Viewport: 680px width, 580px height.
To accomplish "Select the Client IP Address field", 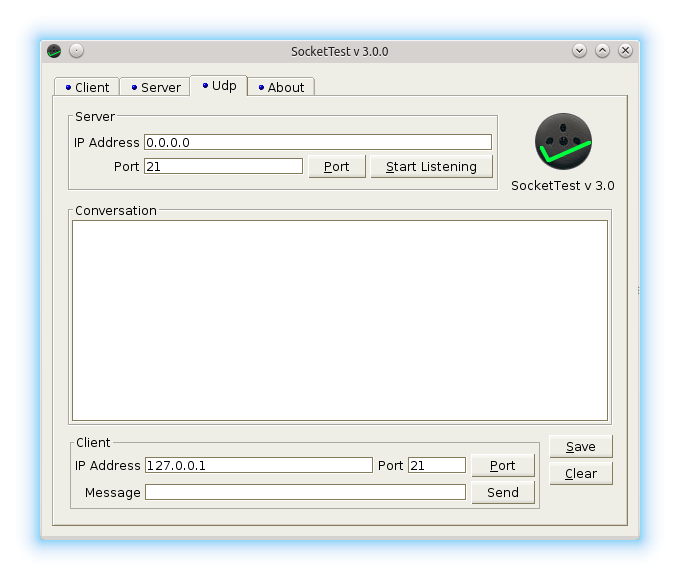I will coord(258,465).
